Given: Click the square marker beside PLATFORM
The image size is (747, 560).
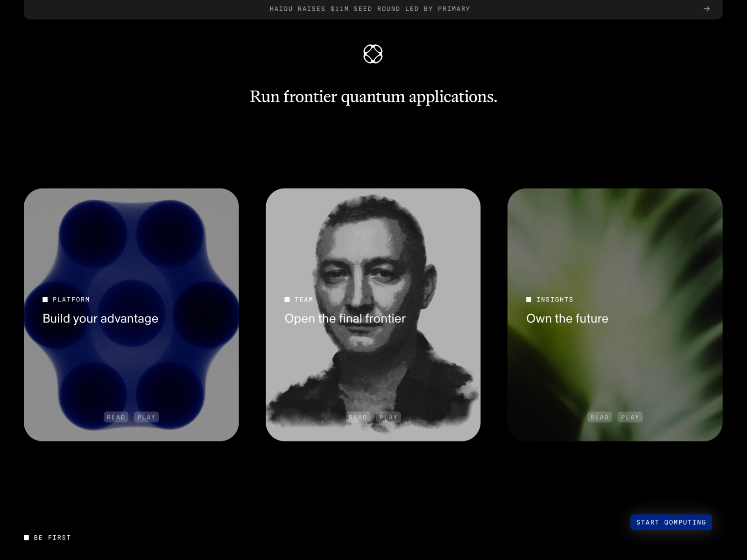Looking at the screenshot, I should [x=45, y=299].
